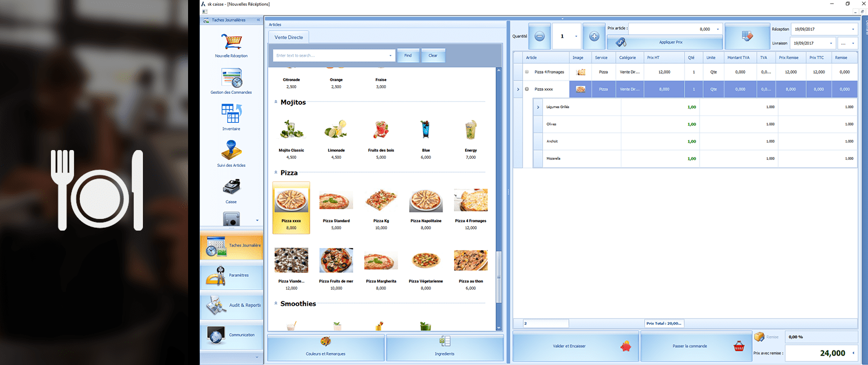Click the edit note icon beside price

tap(747, 36)
